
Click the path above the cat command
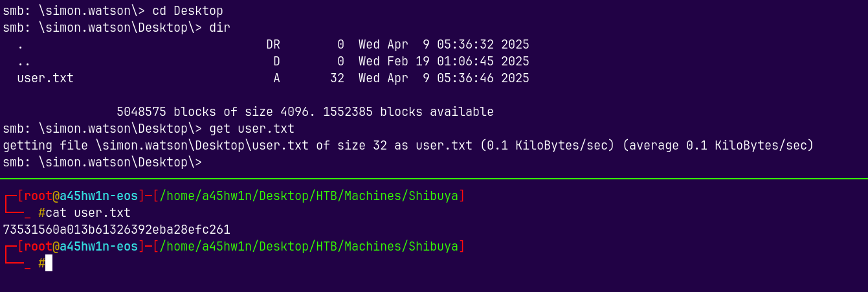tap(309, 196)
